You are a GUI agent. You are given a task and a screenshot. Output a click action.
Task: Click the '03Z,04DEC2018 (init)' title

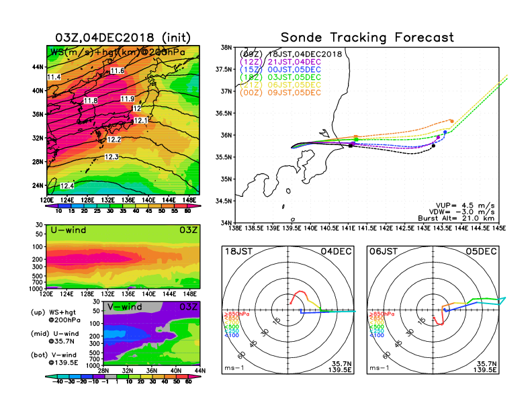123,38
